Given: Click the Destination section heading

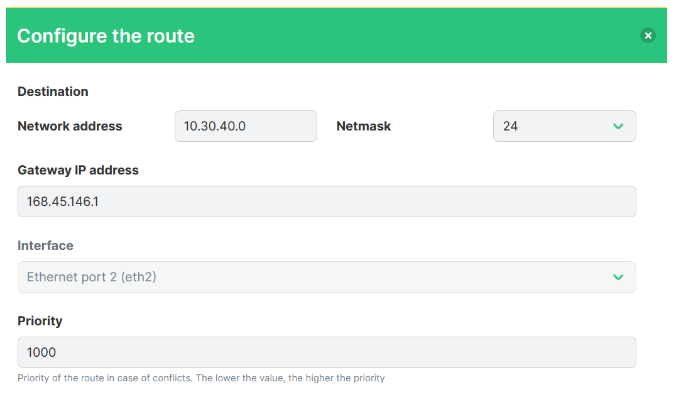Looking at the screenshot, I should tap(53, 91).
